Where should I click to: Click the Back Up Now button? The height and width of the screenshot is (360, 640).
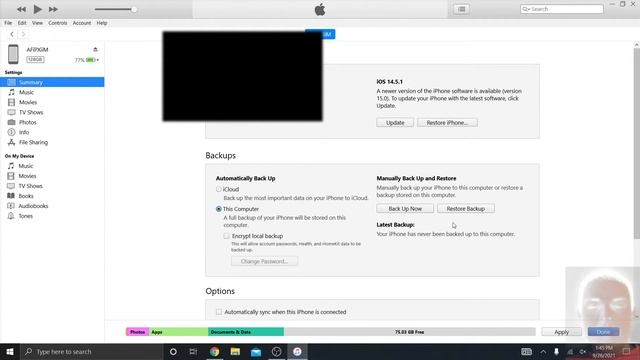click(405, 209)
